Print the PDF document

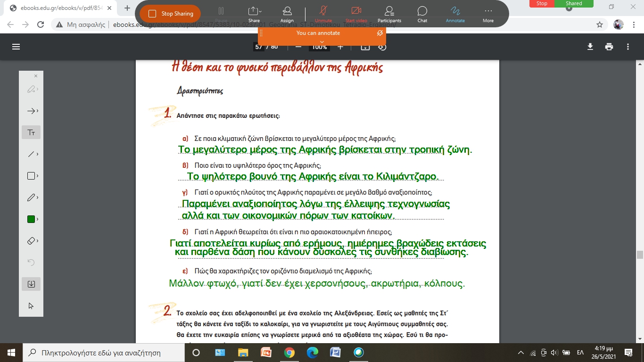(609, 47)
